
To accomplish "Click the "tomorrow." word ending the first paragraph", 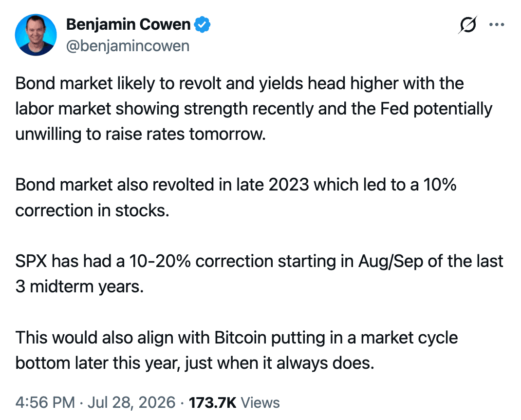I will coord(227,134).
